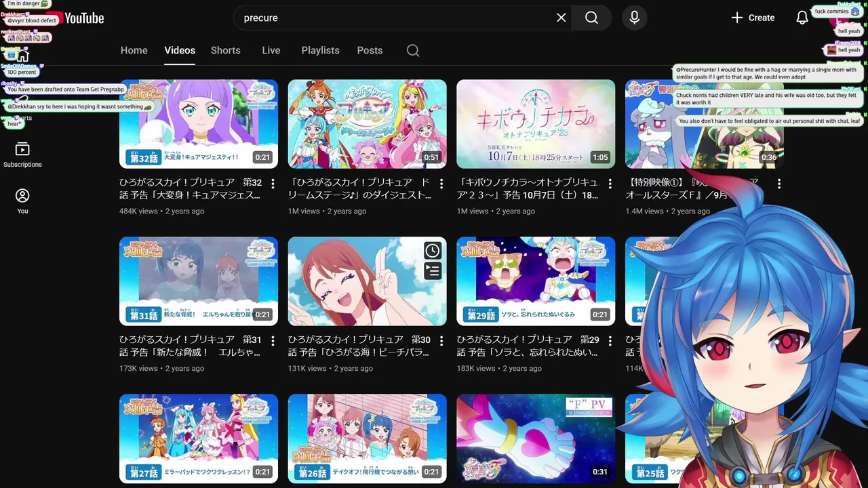This screenshot has height=488, width=868.
Task: Start voice search with the microphone icon
Action: (634, 18)
